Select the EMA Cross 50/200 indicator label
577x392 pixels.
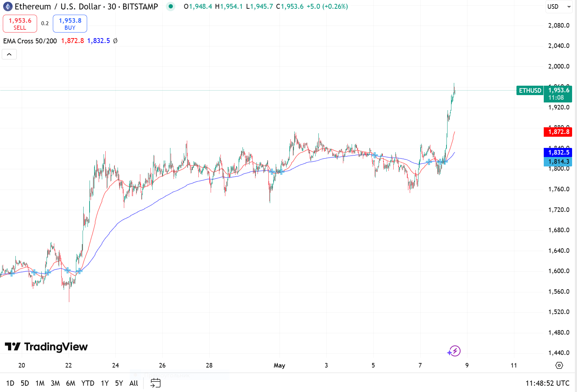tap(30, 41)
